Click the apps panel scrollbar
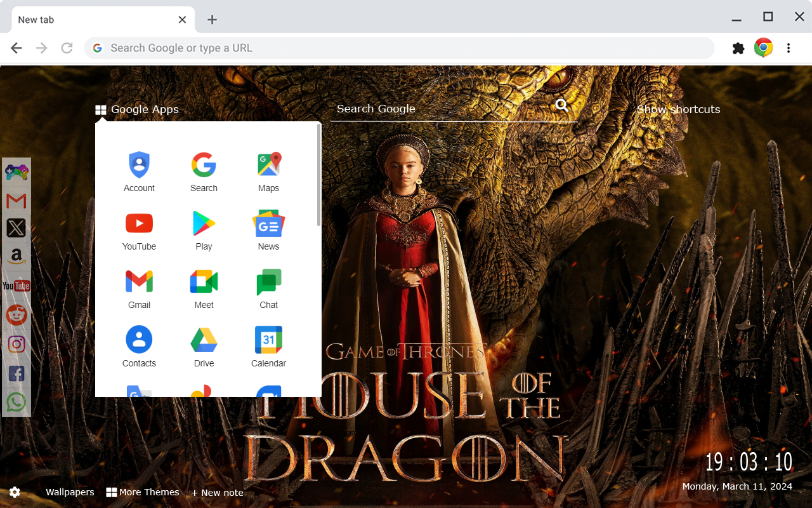This screenshot has height=508, width=812. click(318, 175)
